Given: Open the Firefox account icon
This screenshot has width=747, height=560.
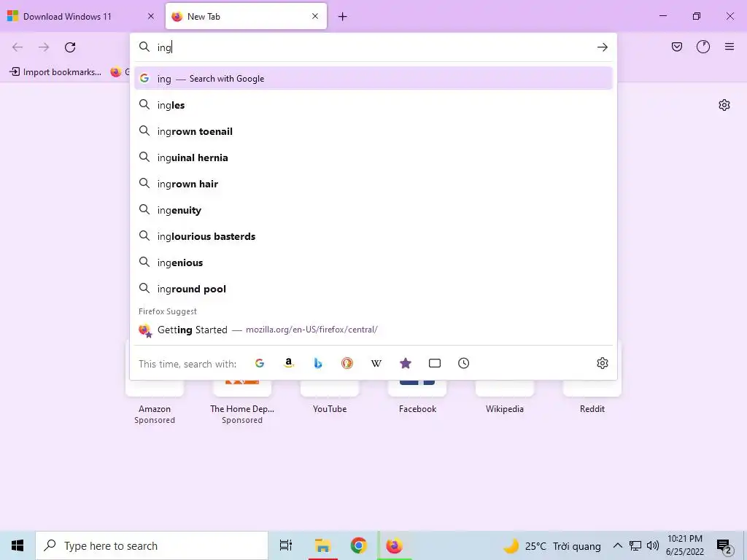Looking at the screenshot, I should tap(703, 47).
